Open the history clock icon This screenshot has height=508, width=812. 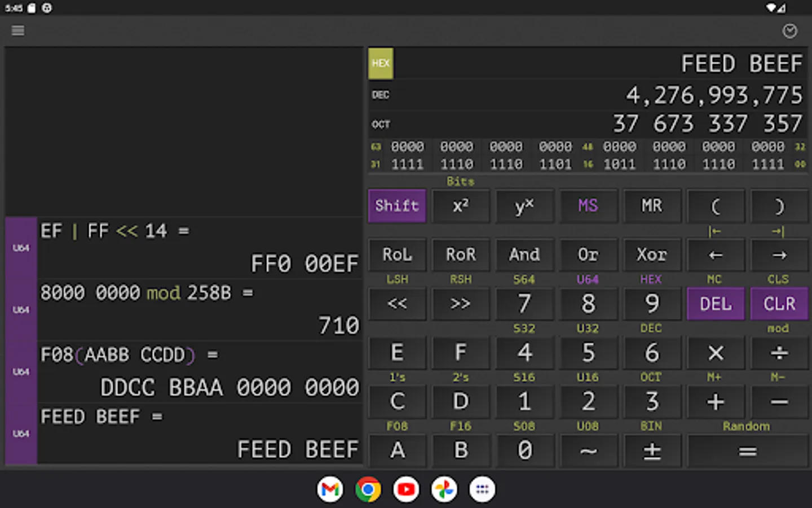789,31
